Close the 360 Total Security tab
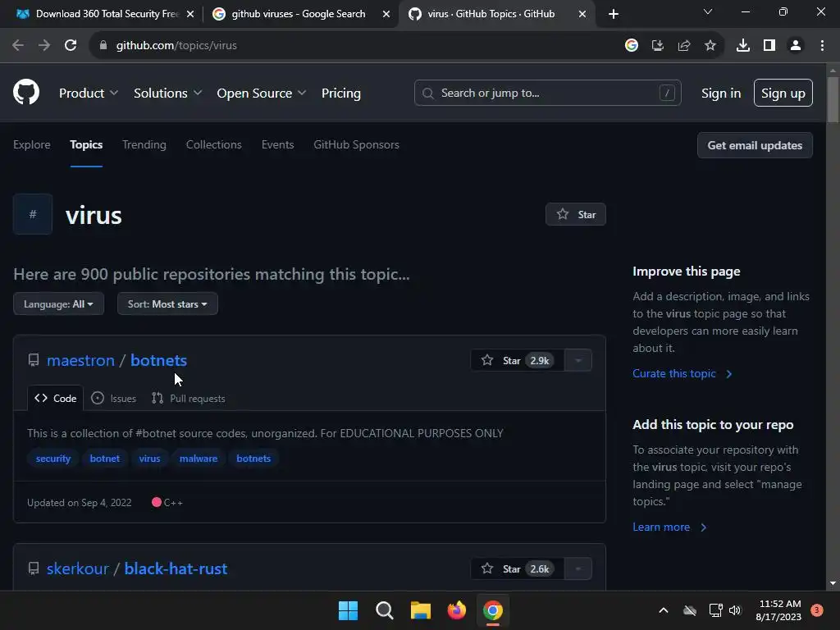 (190, 14)
